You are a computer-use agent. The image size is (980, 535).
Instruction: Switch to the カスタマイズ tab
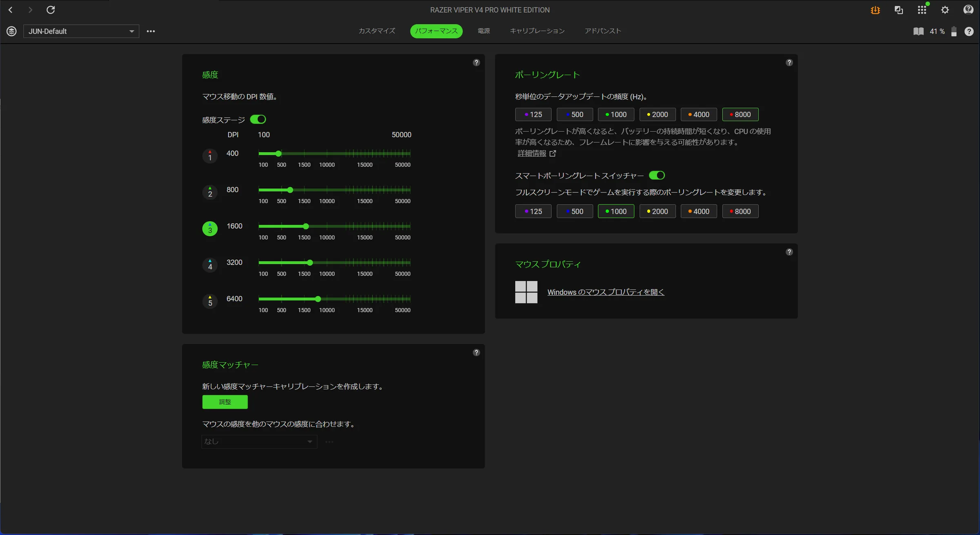(376, 31)
